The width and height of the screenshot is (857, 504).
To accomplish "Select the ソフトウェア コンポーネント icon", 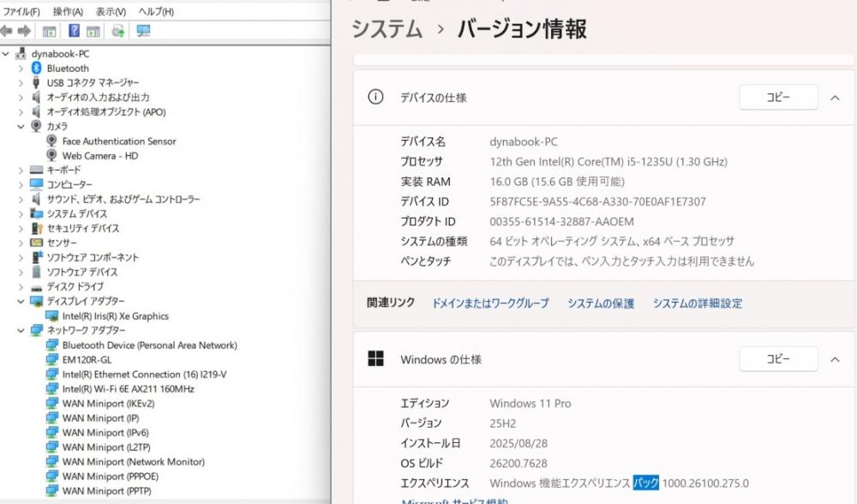I will click(x=36, y=257).
